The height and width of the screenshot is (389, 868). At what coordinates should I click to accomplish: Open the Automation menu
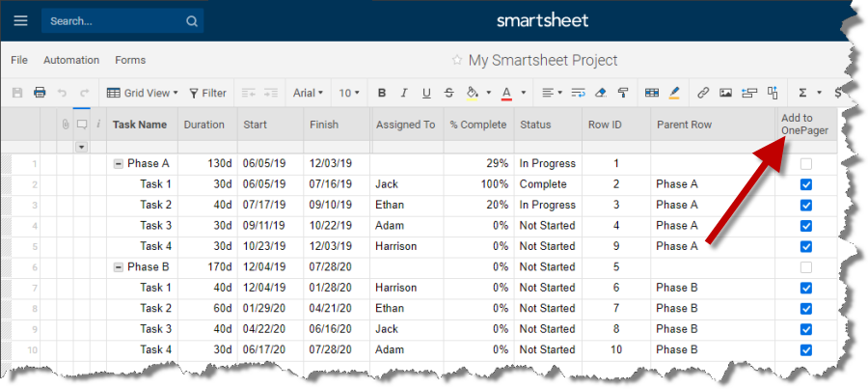click(71, 60)
